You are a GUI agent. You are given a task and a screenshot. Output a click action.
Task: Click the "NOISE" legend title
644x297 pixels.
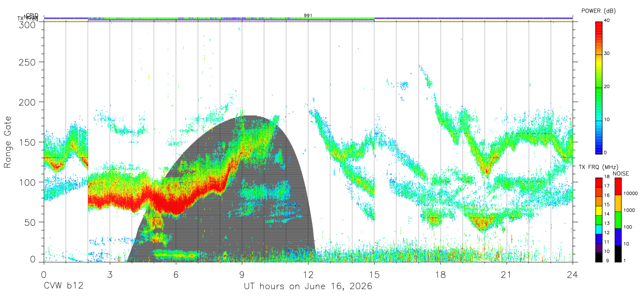pos(620,173)
